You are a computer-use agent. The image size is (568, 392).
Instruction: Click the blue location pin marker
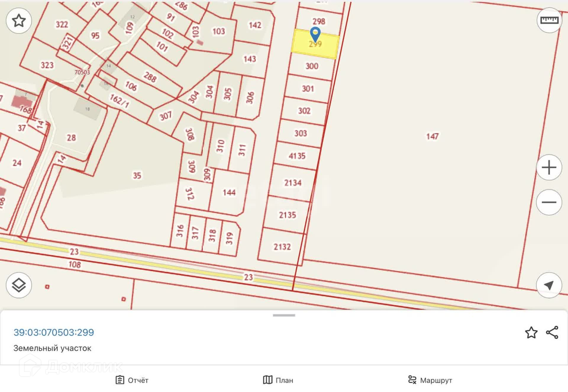315,33
